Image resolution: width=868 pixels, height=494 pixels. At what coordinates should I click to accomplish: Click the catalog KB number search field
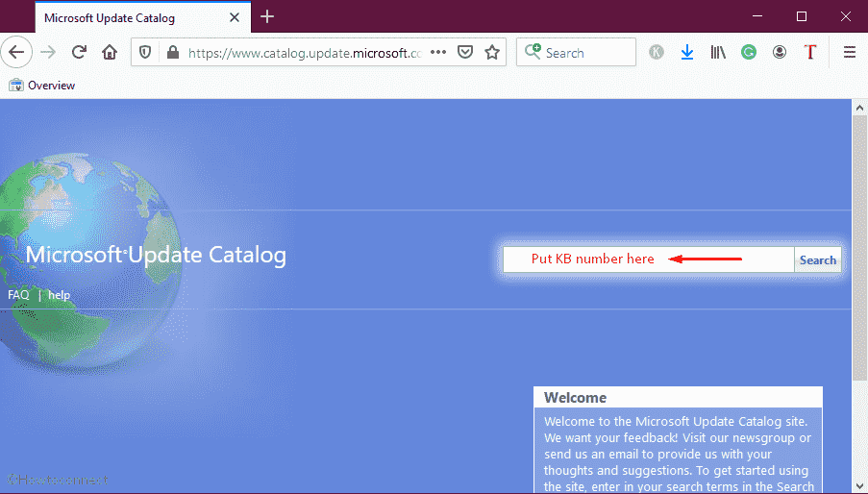[x=648, y=259]
